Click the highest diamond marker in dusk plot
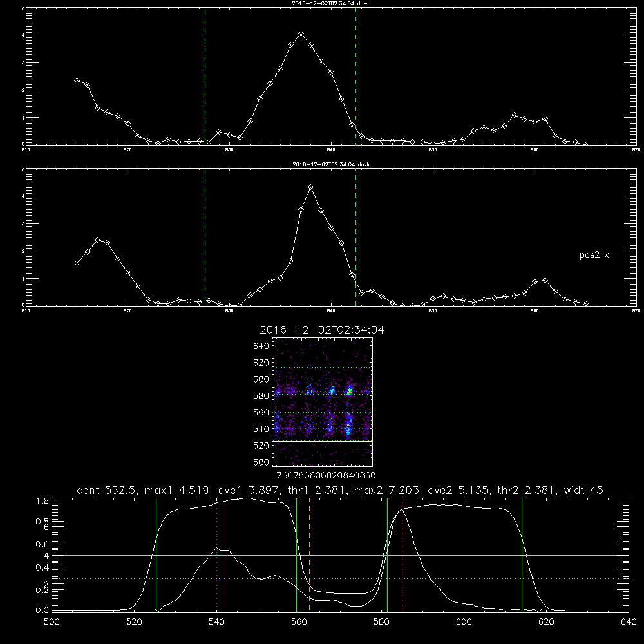The image size is (644, 644). (x=311, y=187)
